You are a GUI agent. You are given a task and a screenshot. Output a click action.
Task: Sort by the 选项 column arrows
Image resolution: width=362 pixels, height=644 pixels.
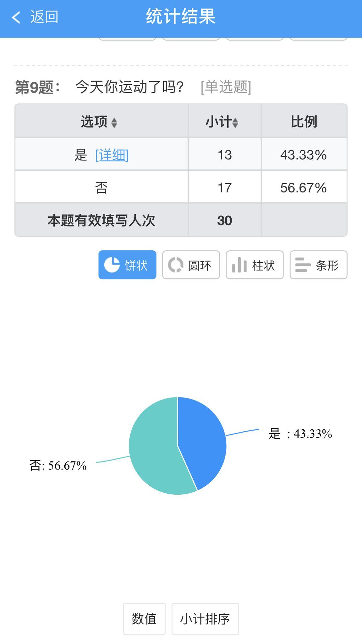tap(114, 123)
